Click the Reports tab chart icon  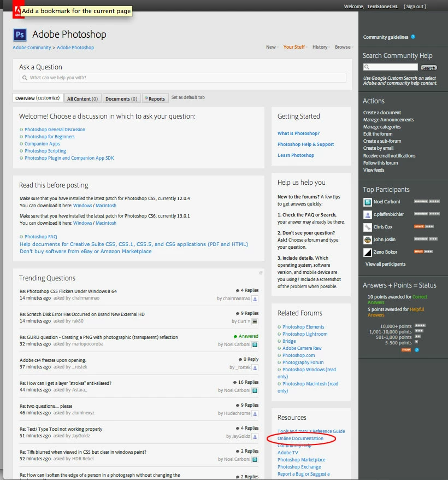click(x=146, y=98)
